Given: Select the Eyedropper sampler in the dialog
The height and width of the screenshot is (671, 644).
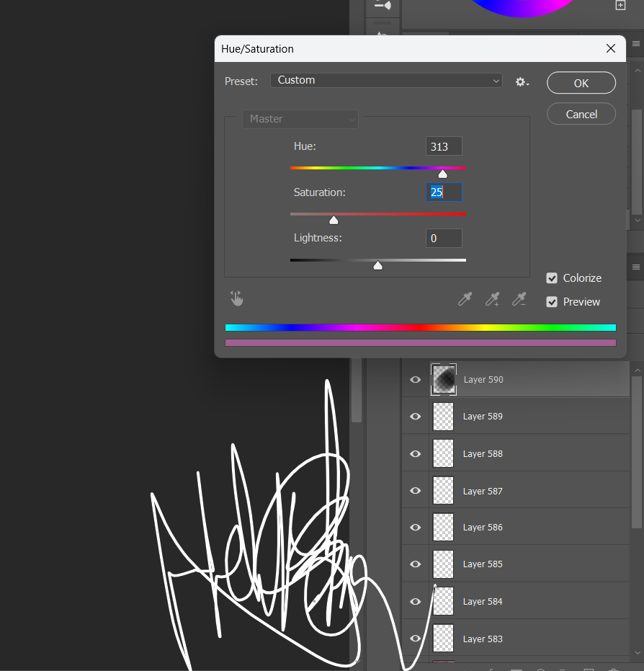Looking at the screenshot, I should 465,299.
